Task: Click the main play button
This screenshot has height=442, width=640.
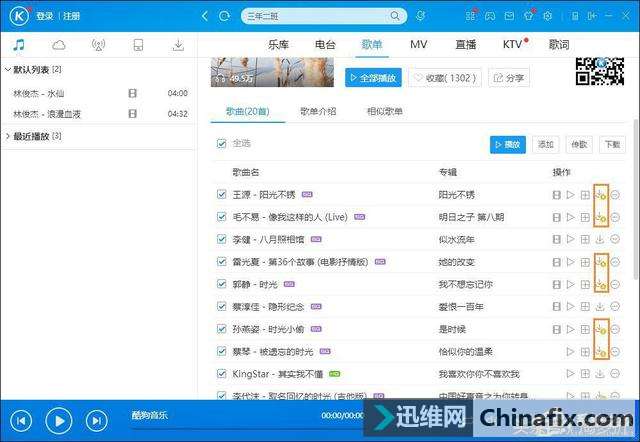Action: point(59,421)
